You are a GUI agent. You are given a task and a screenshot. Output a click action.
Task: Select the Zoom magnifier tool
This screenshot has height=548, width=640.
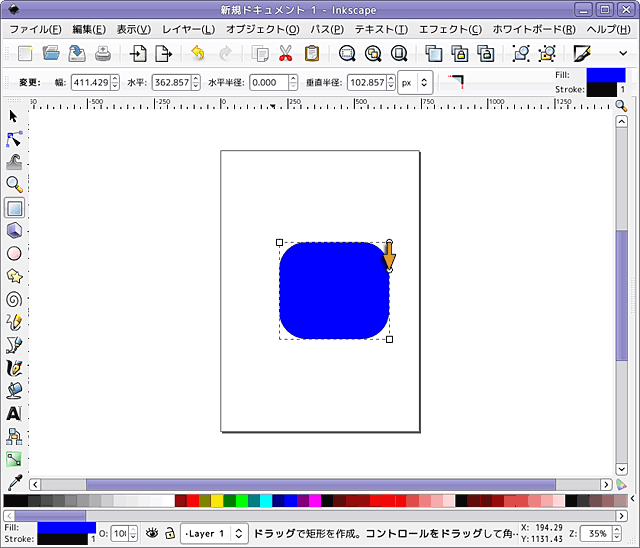click(14, 185)
